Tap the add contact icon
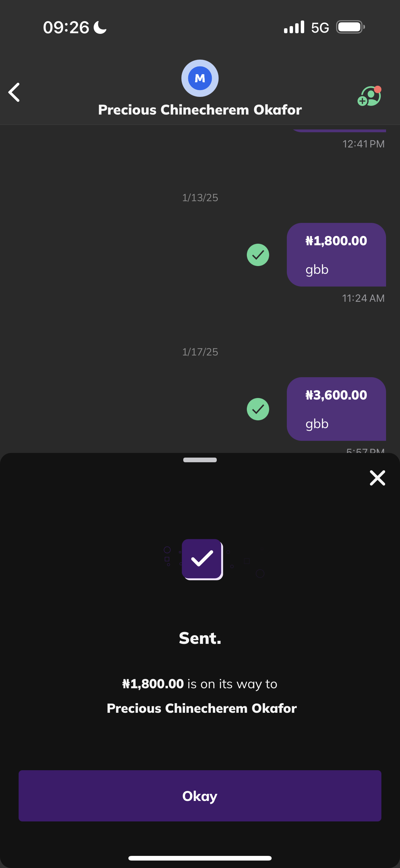 pos(369,96)
